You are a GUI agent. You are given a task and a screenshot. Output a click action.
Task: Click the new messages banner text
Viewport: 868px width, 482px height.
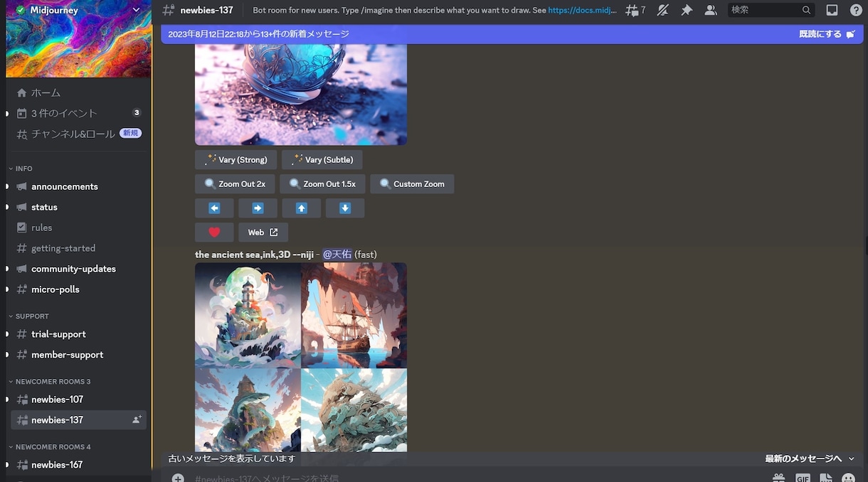point(258,34)
